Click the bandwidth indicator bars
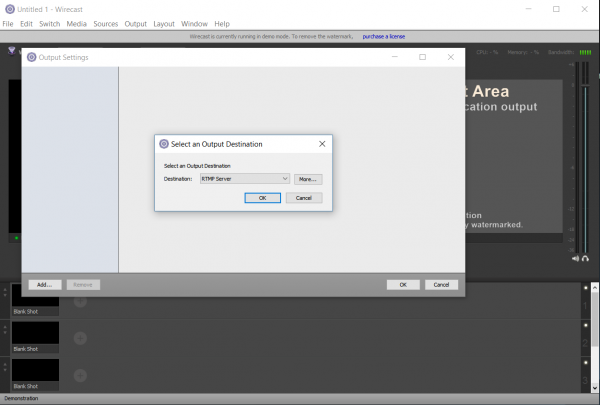The image size is (600, 405). [x=585, y=52]
